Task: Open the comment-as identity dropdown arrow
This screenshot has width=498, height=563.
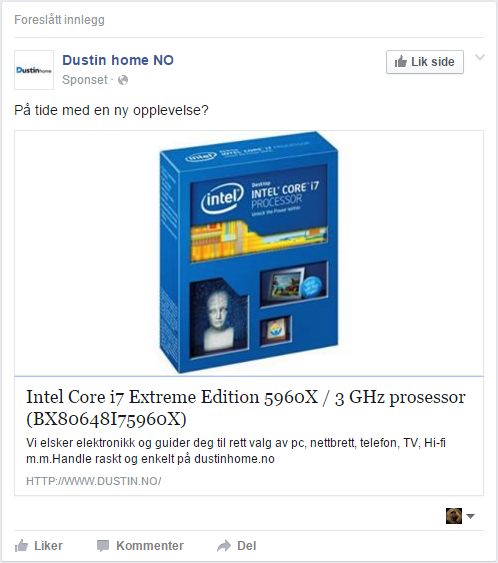Action: pos(470,516)
